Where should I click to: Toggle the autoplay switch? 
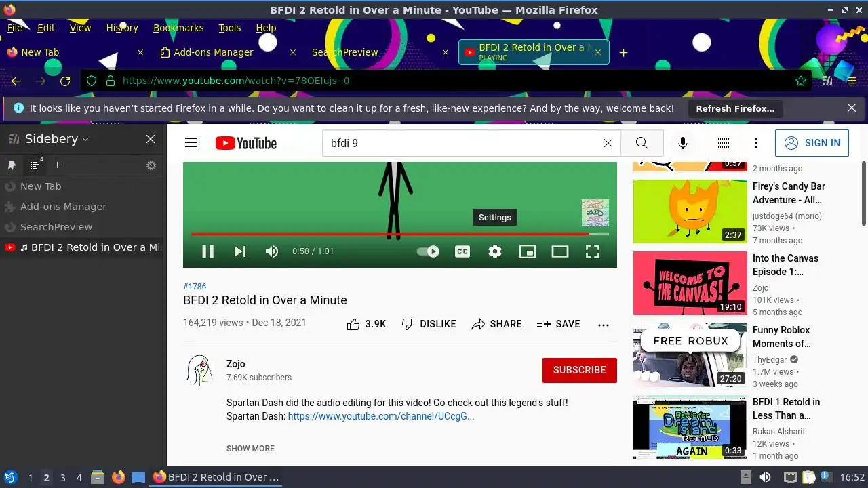[x=428, y=251]
